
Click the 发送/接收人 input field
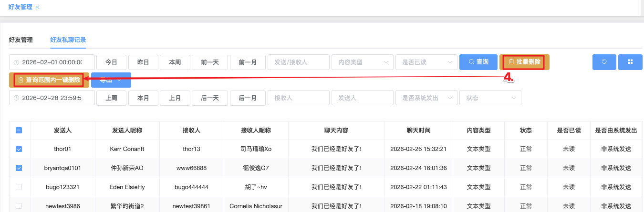pyautogui.click(x=298, y=62)
